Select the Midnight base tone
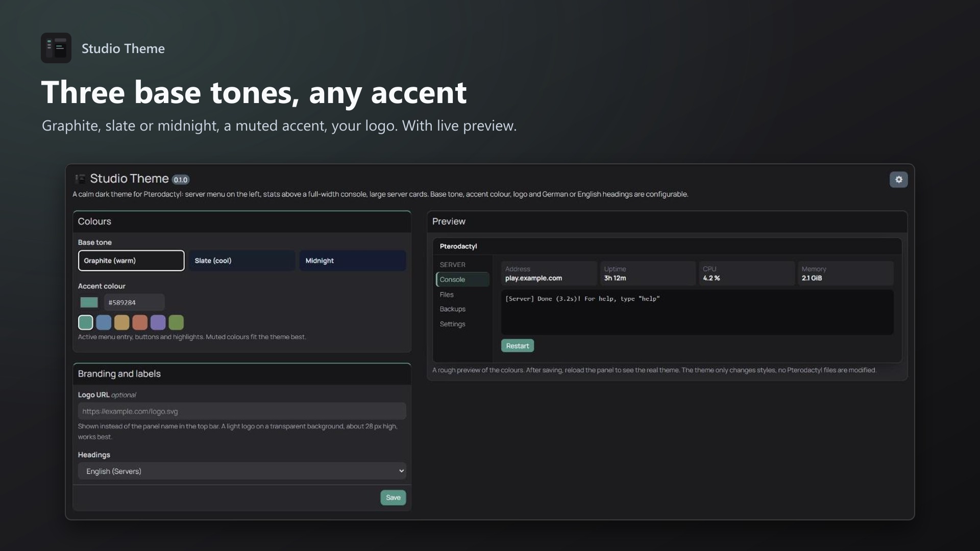 (x=353, y=261)
